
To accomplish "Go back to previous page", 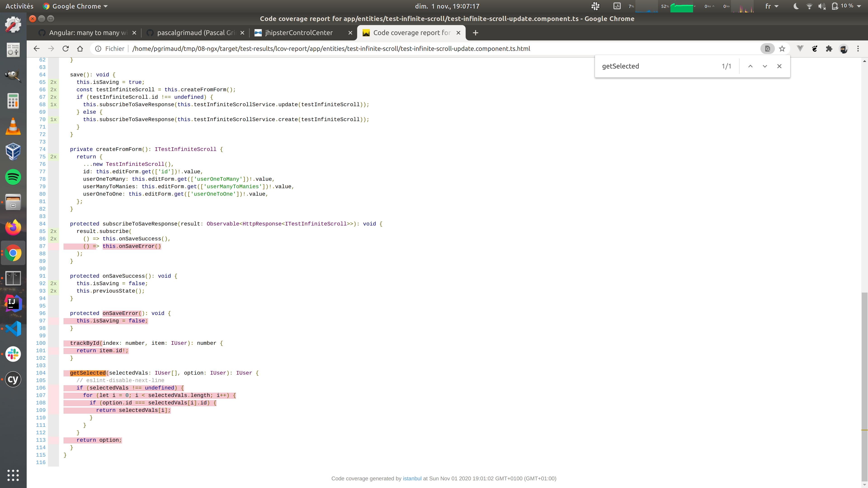I will pyautogui.click(x=37, y=49).
